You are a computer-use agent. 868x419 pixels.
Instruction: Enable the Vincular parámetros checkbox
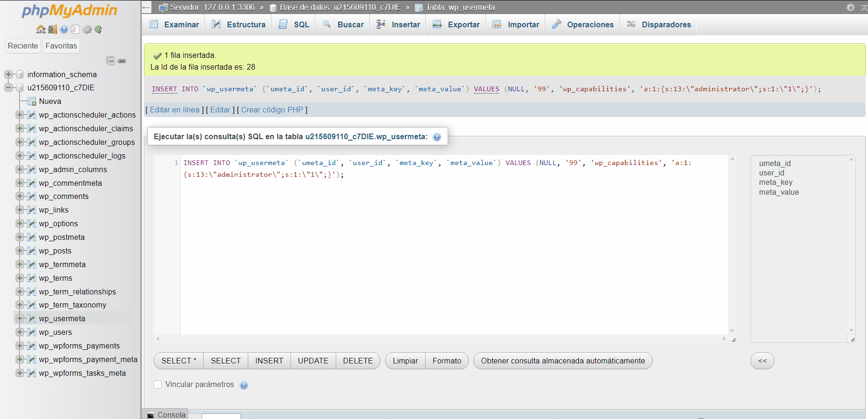click(158, 385)
